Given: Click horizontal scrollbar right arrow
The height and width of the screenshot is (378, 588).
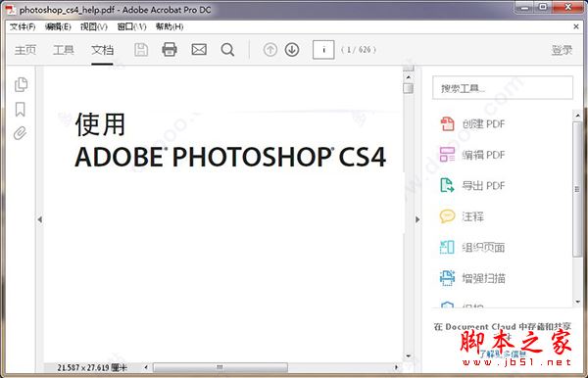Looking at the screenshot, I should click(x=396, y=367).
